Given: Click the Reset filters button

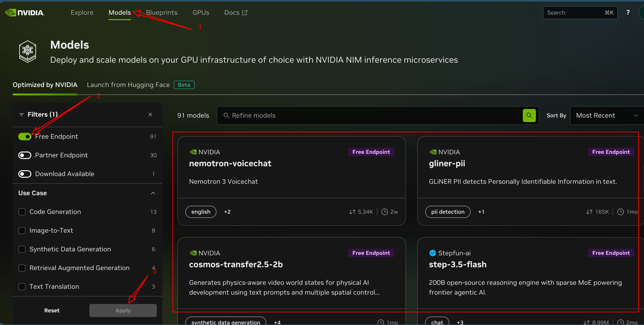Looking at the screenshot, I should click(x=52, y=311).
